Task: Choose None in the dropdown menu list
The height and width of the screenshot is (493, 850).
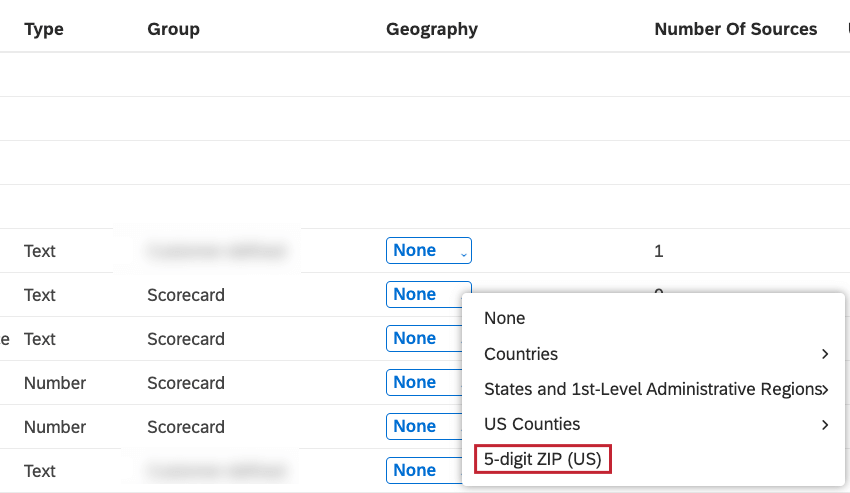Action: click(505, 318)
